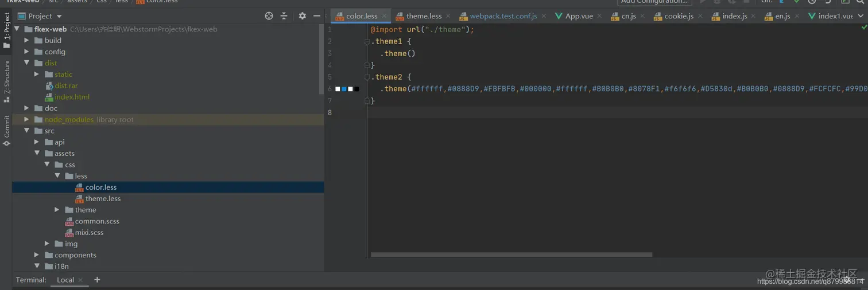Viewport: 868px width, 290px height.
Task: Switch to the App.vue tab
Action: pyautogui.click(x=579, y=16)
